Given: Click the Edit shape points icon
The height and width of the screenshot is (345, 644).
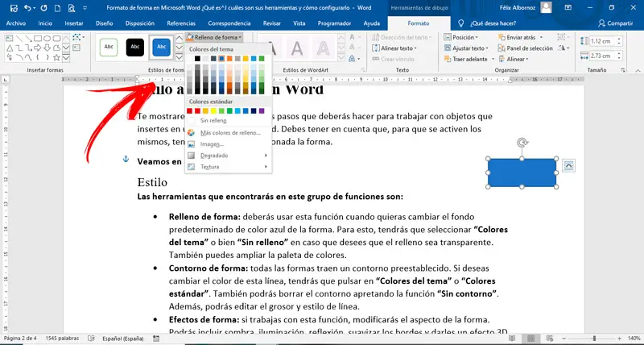Looking at the screenshot, I should [x=78, y=37].
